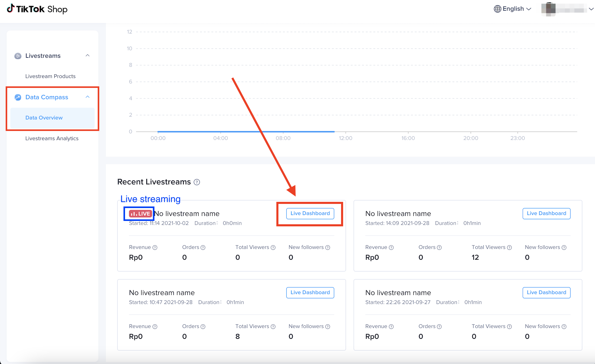Collapse the Data Compass section chevron

pos(88,97)
